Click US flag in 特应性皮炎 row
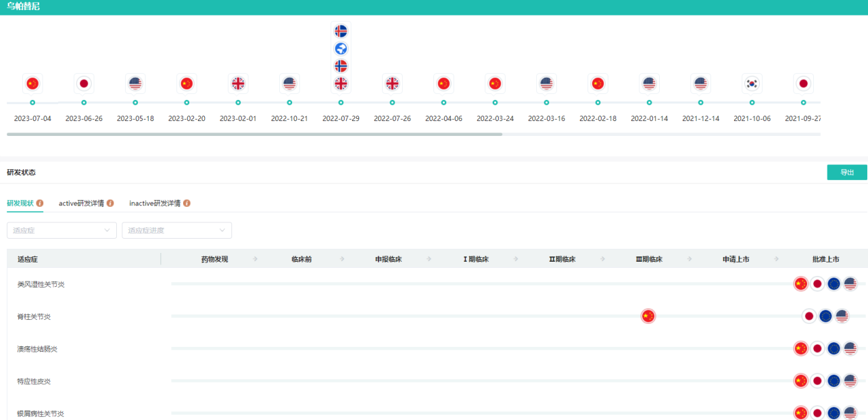This screenshot has width=868, height=420. point(850,381)
